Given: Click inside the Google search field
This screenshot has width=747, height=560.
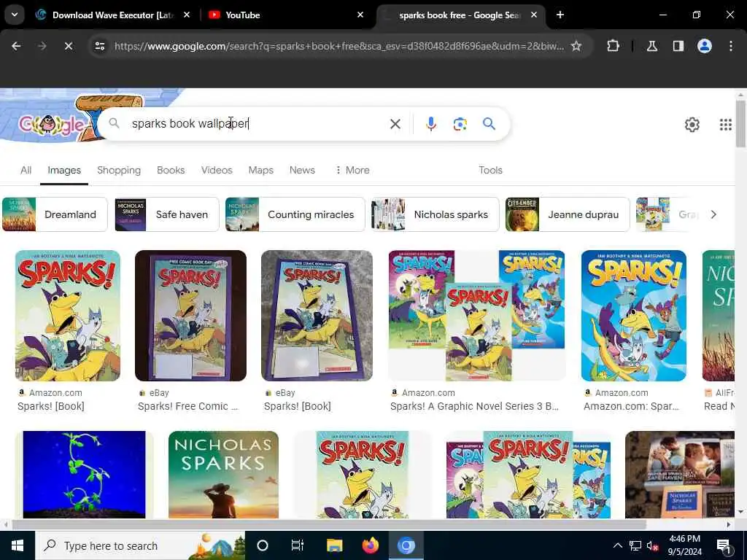Looking at the screenshot, I should pyautogui.click(x=258, y=124).
